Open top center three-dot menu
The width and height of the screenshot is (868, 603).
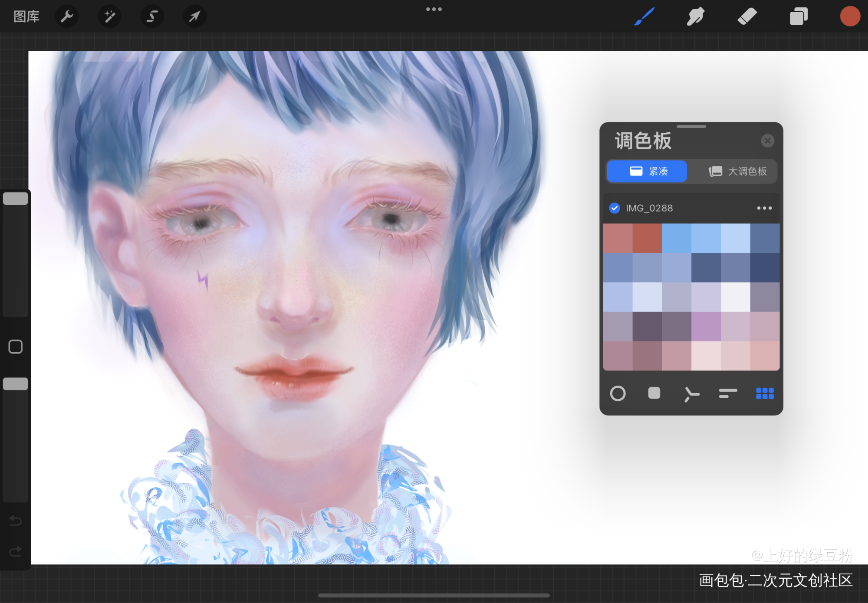tap(434, 9)
